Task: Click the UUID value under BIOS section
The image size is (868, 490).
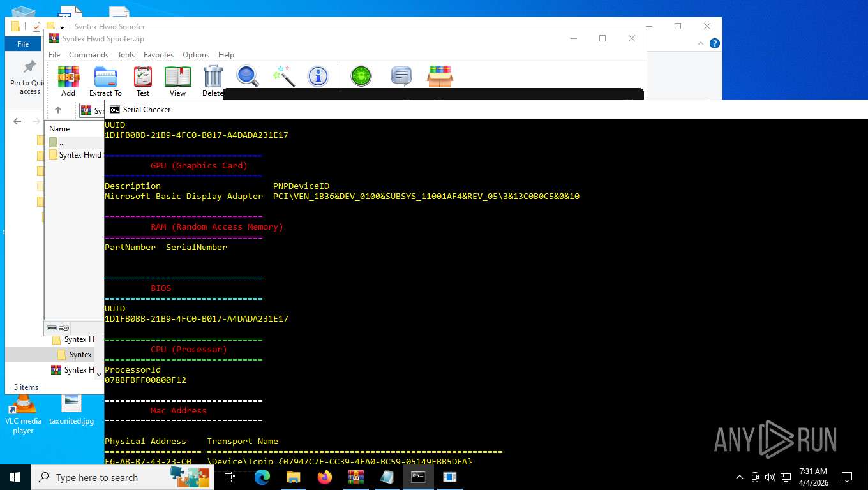Action: coord(197,318)
